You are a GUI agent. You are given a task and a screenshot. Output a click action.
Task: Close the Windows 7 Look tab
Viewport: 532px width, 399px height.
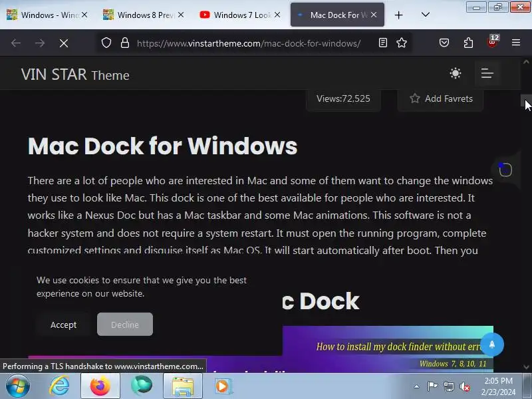pos(277,15)
